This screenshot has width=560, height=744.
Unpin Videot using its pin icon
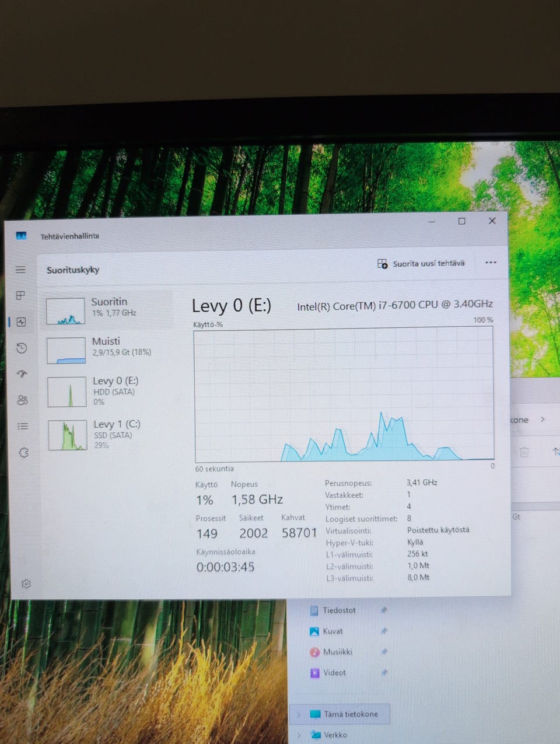(x=384, y=672)
